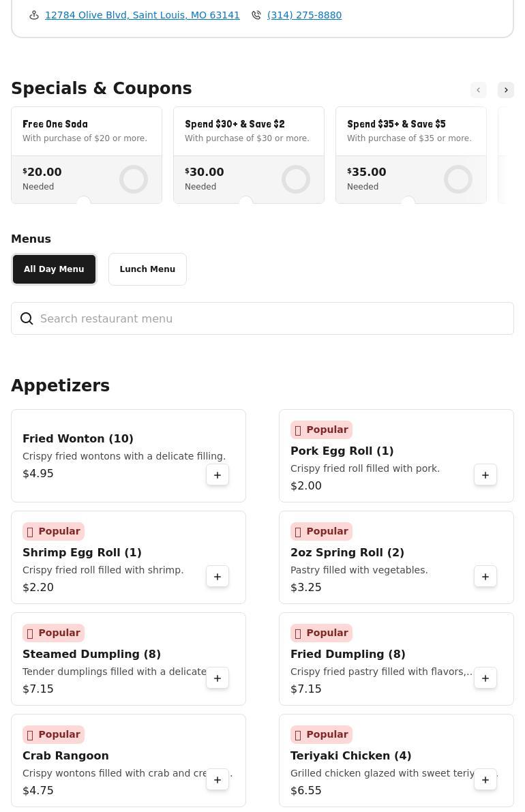Switch to the Lunch Menu tab
The height and width of the screenshot is (812, 525).
click(147, 269)
